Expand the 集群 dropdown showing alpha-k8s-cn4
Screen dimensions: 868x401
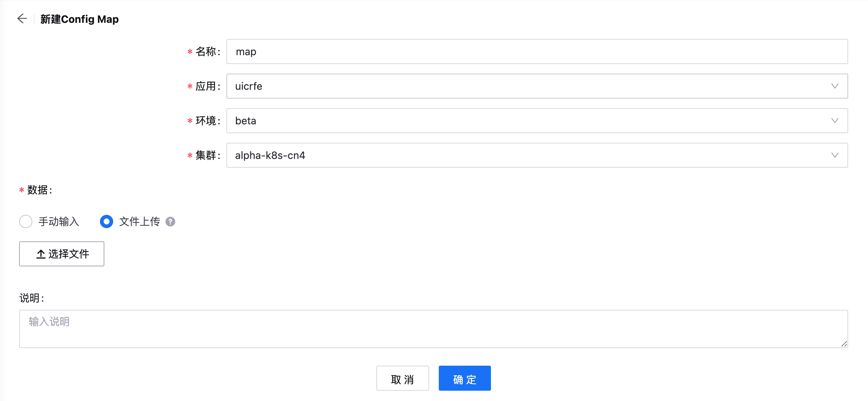coord(514,155)
